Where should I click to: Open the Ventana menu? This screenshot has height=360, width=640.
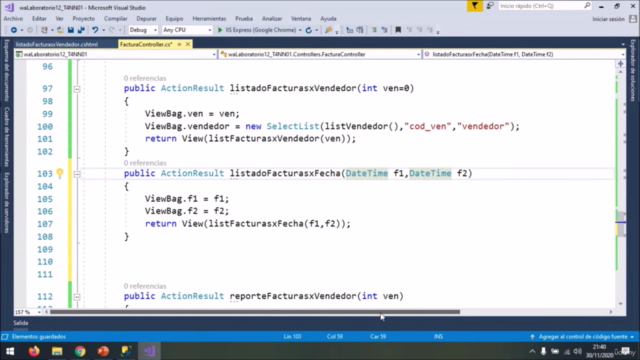(301, 19)
